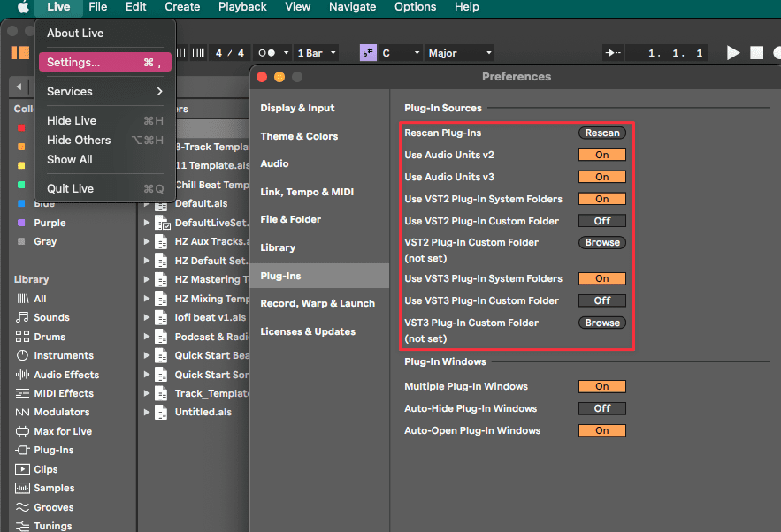Screen dimensions: 781x532
Task: Click the Rescan button
Action: pos(601,133)
